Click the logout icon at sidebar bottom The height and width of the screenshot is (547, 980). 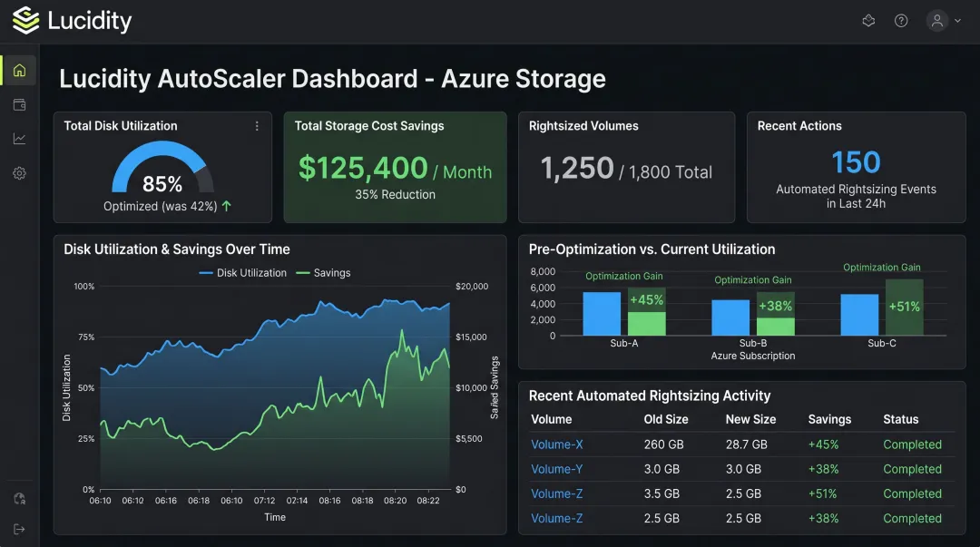(x=19, y=530)
